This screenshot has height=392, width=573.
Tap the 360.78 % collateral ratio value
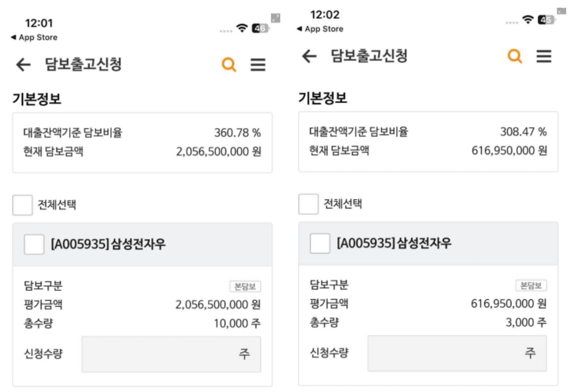(x=237, y=133)
